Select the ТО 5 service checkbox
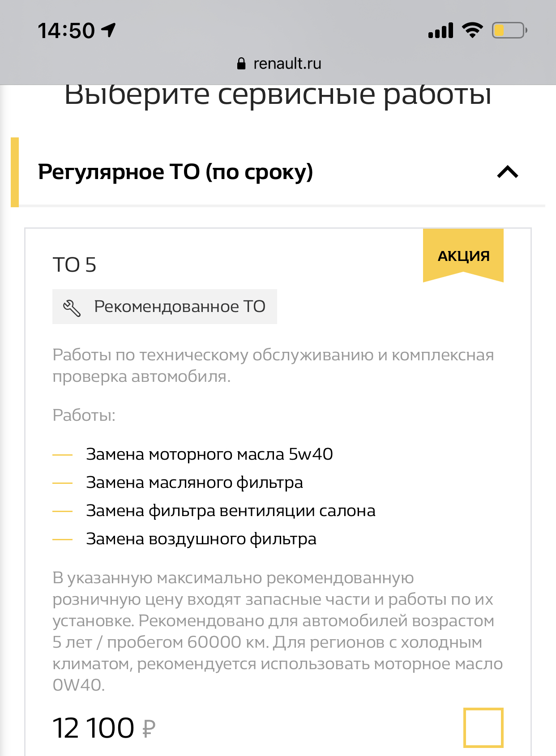Image resolution: width=556 pixels, height=756 pixels. 483,727
